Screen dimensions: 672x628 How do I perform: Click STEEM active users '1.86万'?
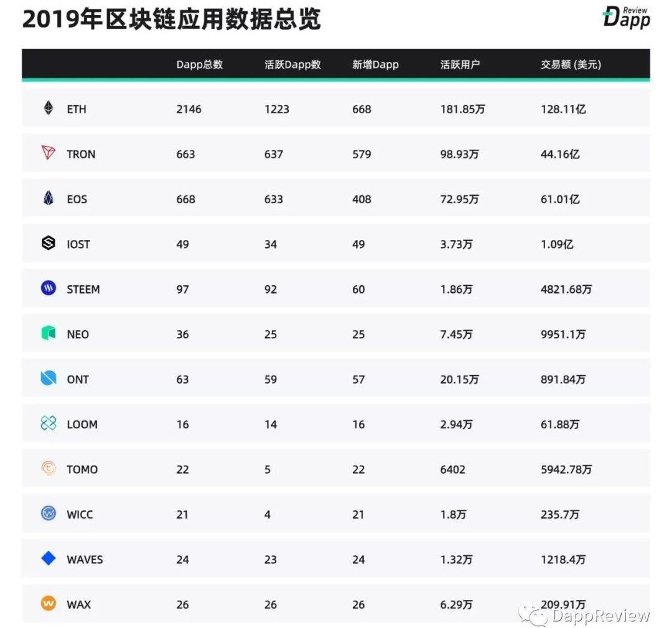pos(457,290)
